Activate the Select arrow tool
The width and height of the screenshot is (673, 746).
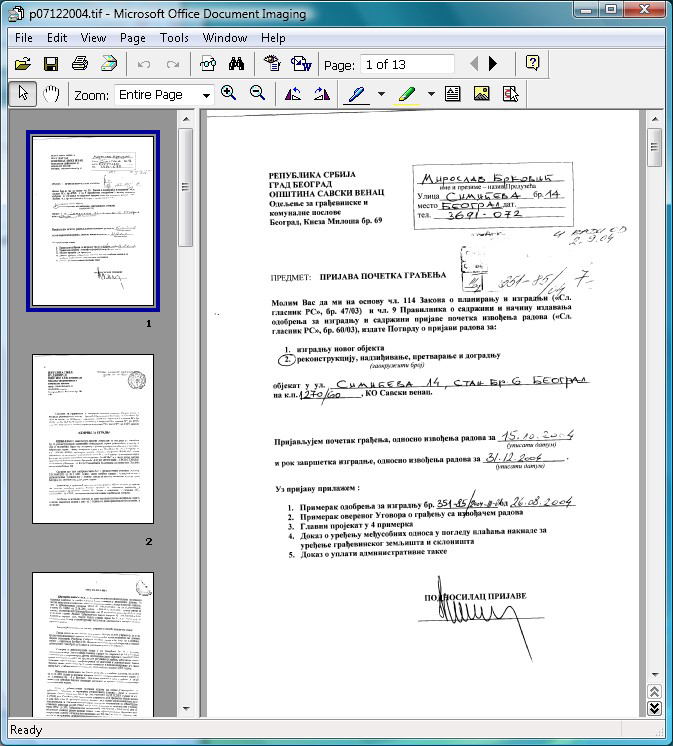coord(22,94)
